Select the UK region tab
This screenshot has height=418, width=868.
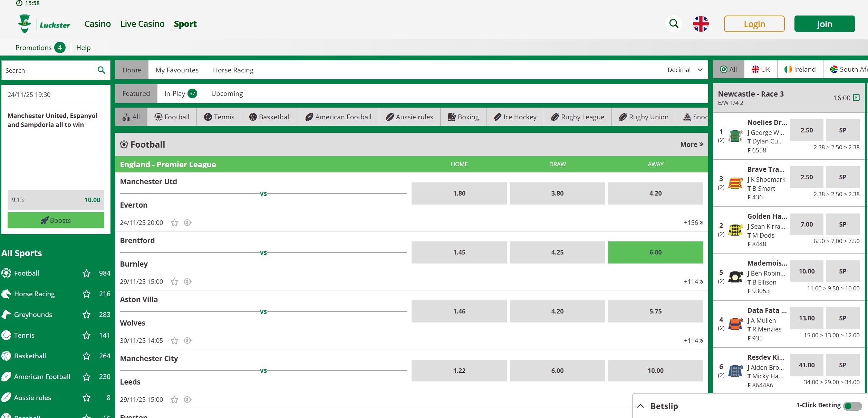(761, 69)
